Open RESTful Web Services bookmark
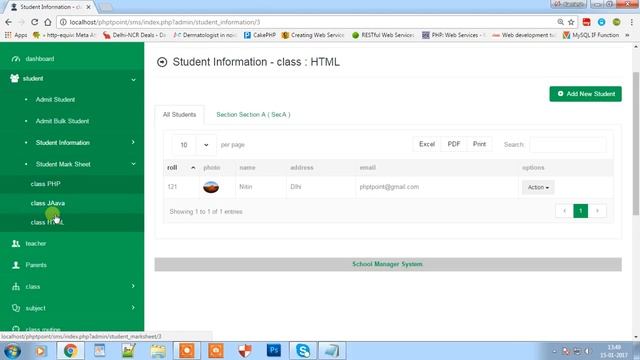The height and width of the screenshot is (360, 640). click(x=383, y=35)
